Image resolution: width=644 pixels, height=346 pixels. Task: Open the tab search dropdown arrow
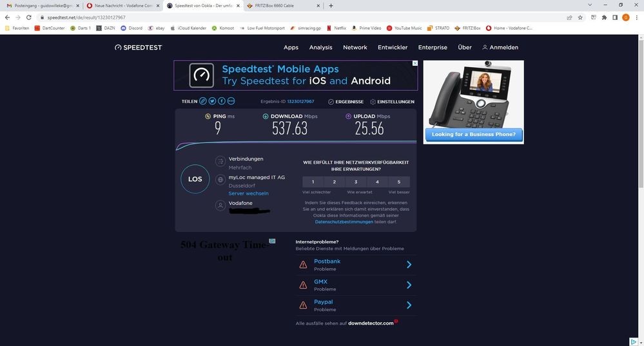click(x=590, y=5)
